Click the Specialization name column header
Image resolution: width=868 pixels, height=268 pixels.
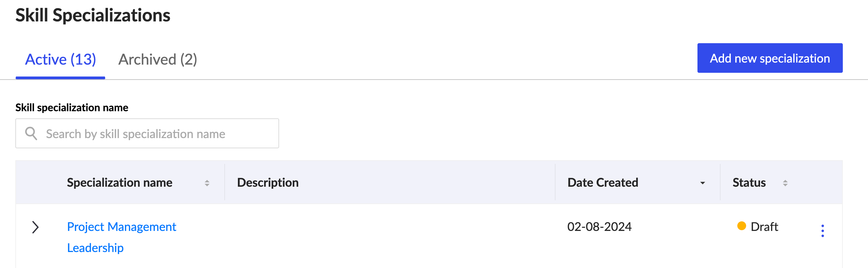pos(119,183)
